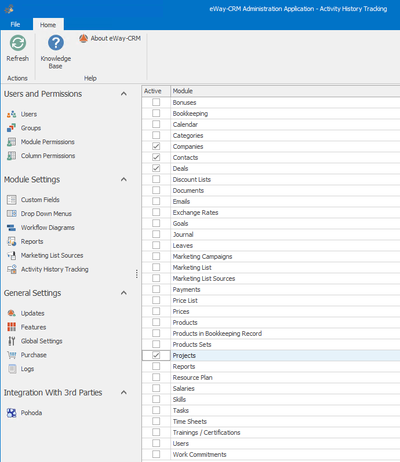Open Users icon in the sidebar
The width and height of the screenshot is (400, 462).
11,114
